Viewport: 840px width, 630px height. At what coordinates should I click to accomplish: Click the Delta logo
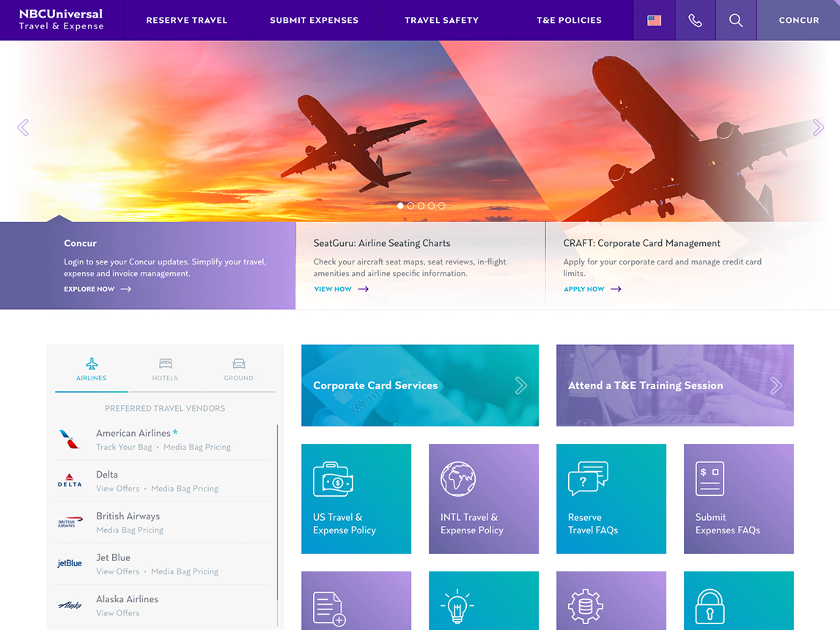pos(70,480)
